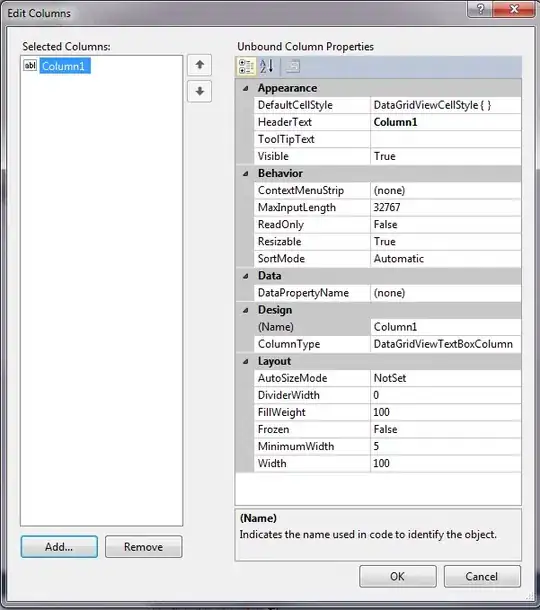Move column up with arrow button
This screenshot has width=540, height=610.
coord(200,65)
